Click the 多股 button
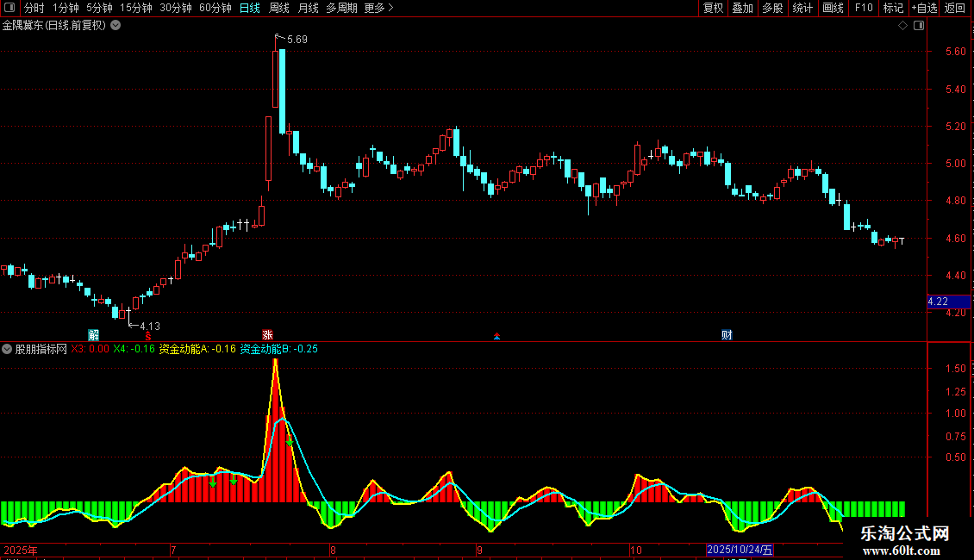 coord(773,8)
